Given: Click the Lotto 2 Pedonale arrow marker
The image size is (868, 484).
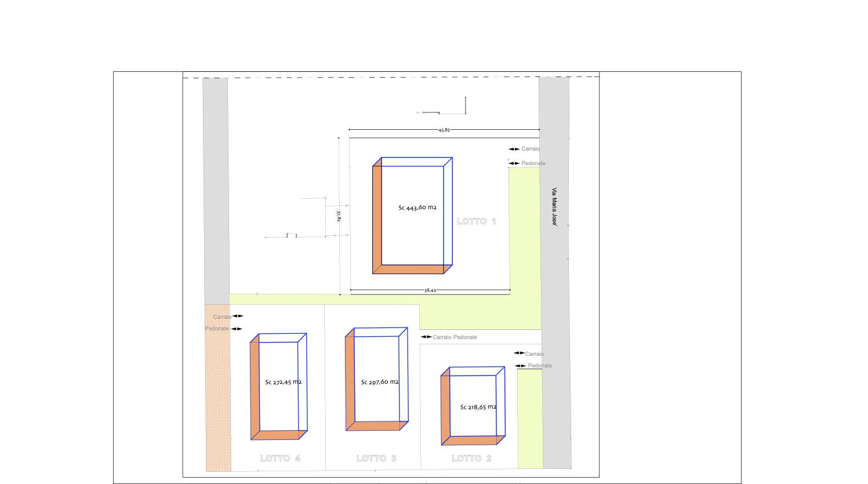Looking at the screenshot, I should (521, 366).
